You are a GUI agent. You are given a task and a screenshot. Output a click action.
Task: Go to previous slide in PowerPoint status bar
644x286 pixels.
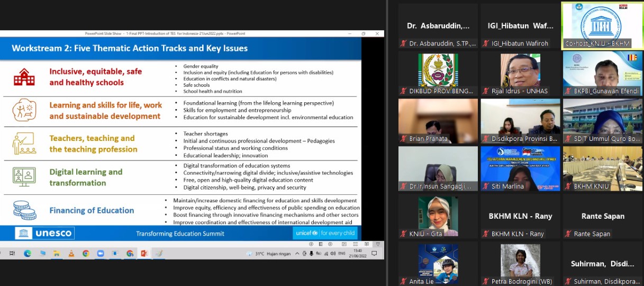tap(311, 244)
